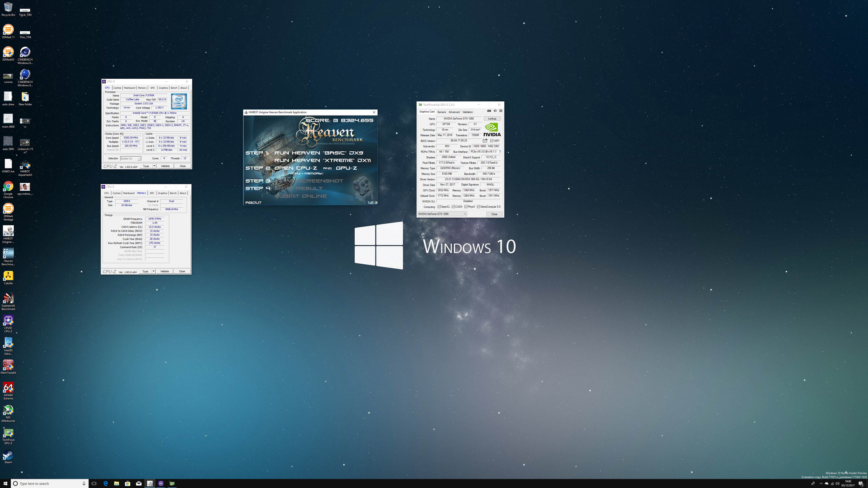Open the Bench tab in top CPU-Z window
868x488 pixels.
point(174,88)
